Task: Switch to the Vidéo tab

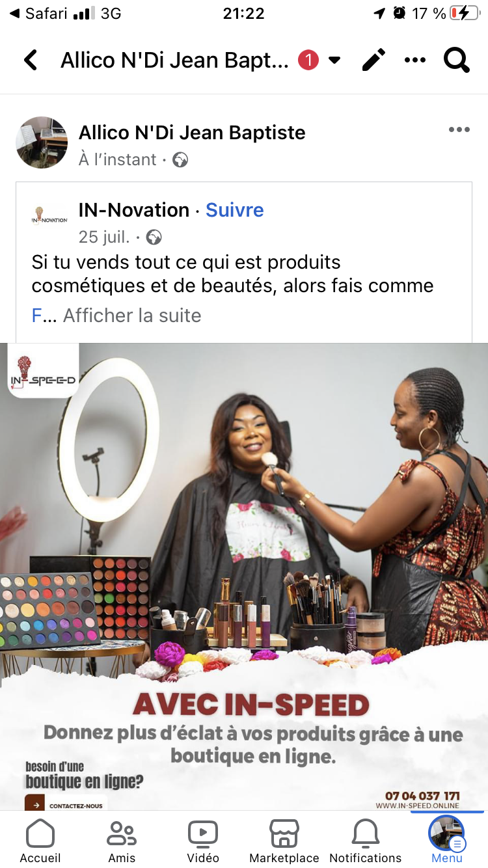Action: pyautogui.click(x=203, y=841)
